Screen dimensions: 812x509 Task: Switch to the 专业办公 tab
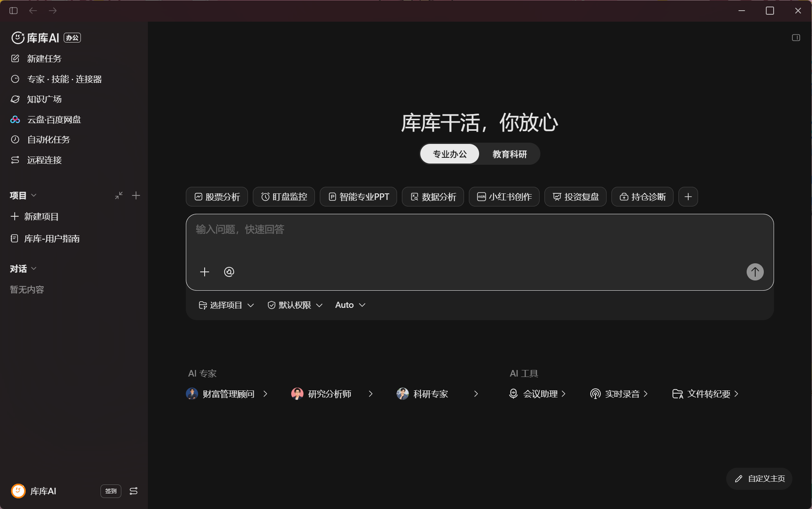click(450, 154)
